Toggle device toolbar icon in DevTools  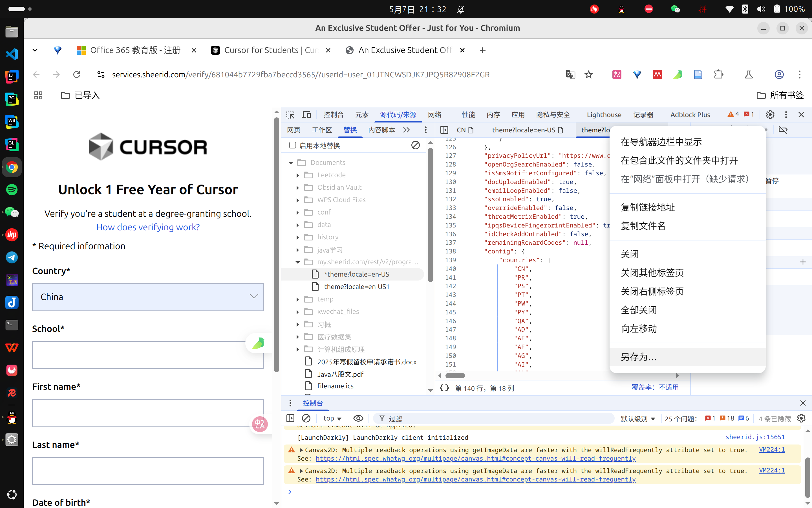(x=306, y=115)
